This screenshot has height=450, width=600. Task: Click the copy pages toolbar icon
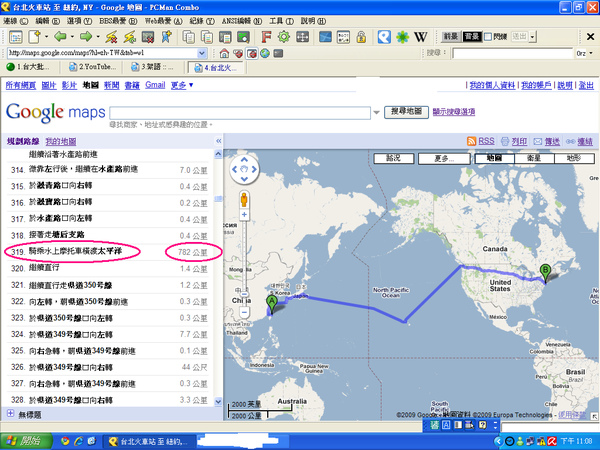(188, 37)
